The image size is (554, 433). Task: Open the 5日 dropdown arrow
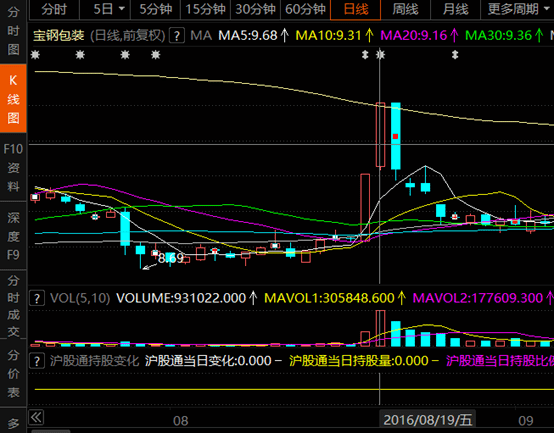[x=122, y=9]
